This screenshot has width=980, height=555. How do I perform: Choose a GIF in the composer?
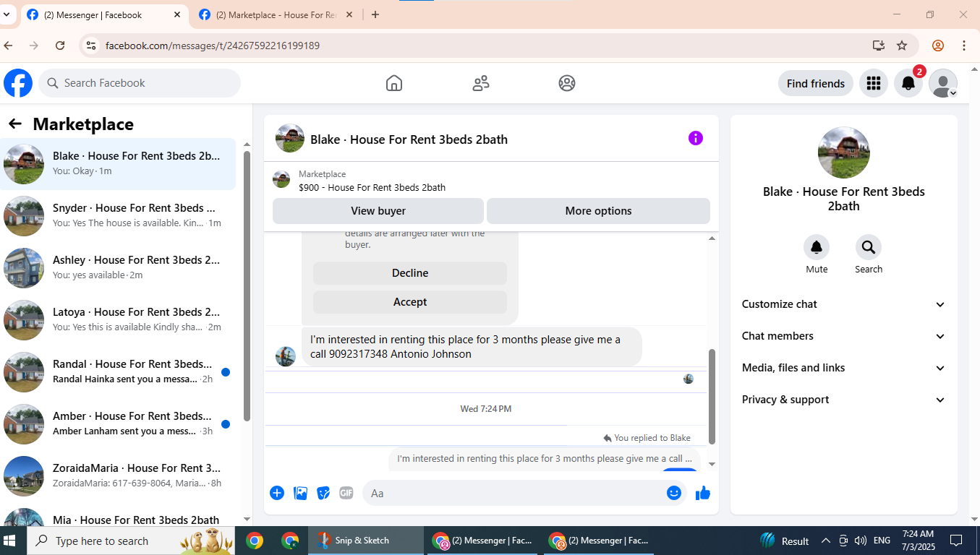[x=346, y=493]
